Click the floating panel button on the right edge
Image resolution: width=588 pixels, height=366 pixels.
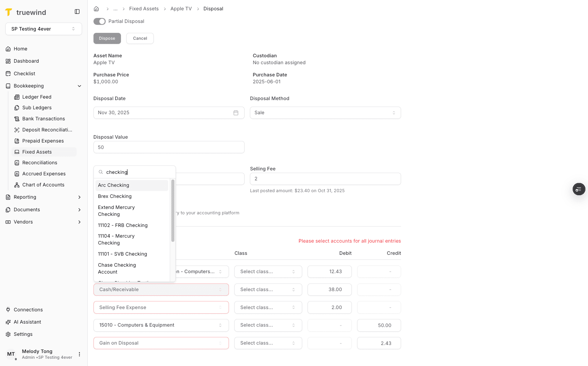click(578, 189)
